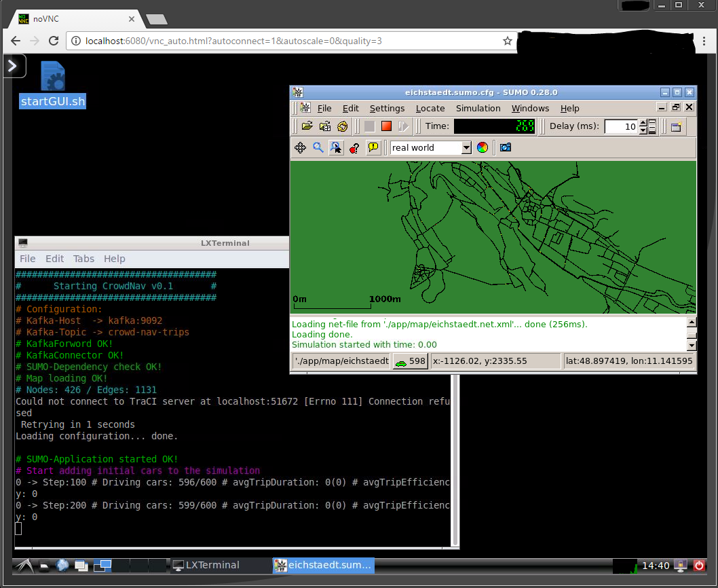Bookmark this page with star icon
This screenshot has height=588, width=718.
[508, 41]
